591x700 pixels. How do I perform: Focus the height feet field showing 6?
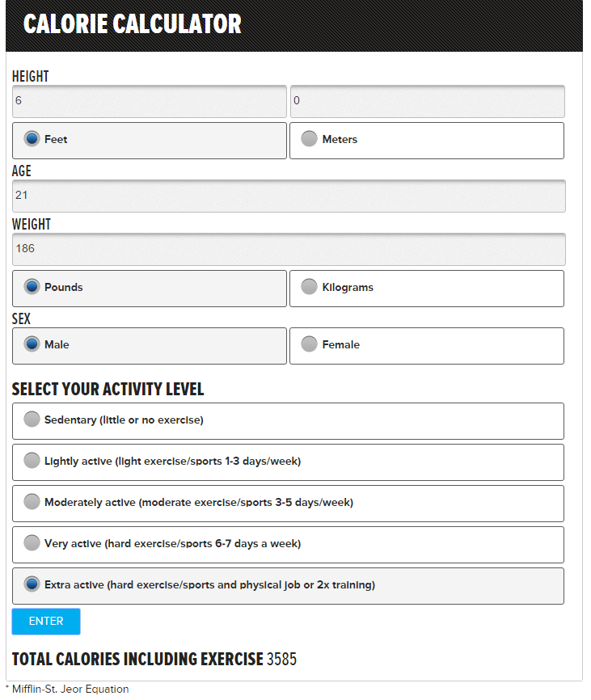[149, 101]
